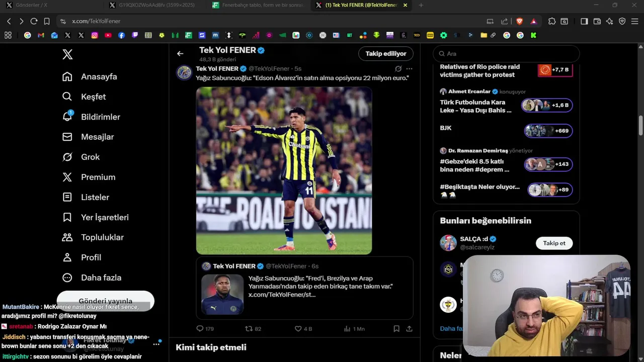644x362 pixels.
Task: Open Gmail bookmark in bookmarks bar
Action: point(41,35)
